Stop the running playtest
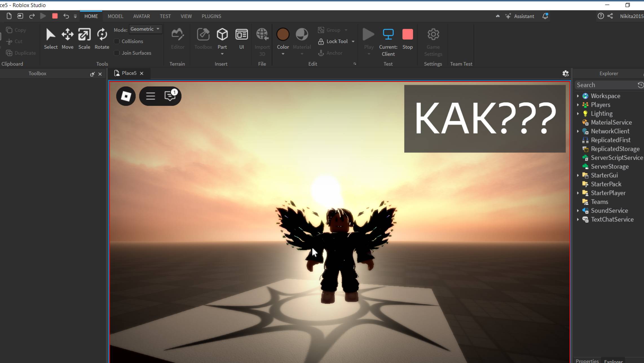The height and width of the screenshot is (363, 644). click(x=407, y=38)
